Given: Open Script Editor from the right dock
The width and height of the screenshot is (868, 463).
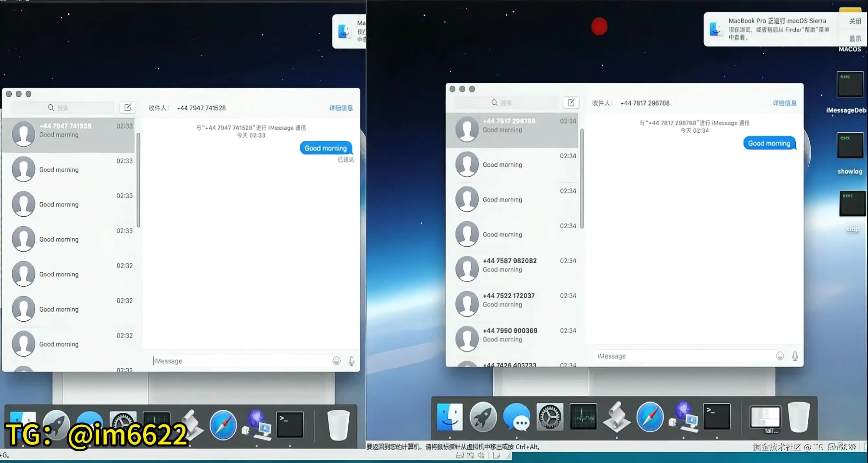Looking at the screenshot, I should tap(616, 417).
